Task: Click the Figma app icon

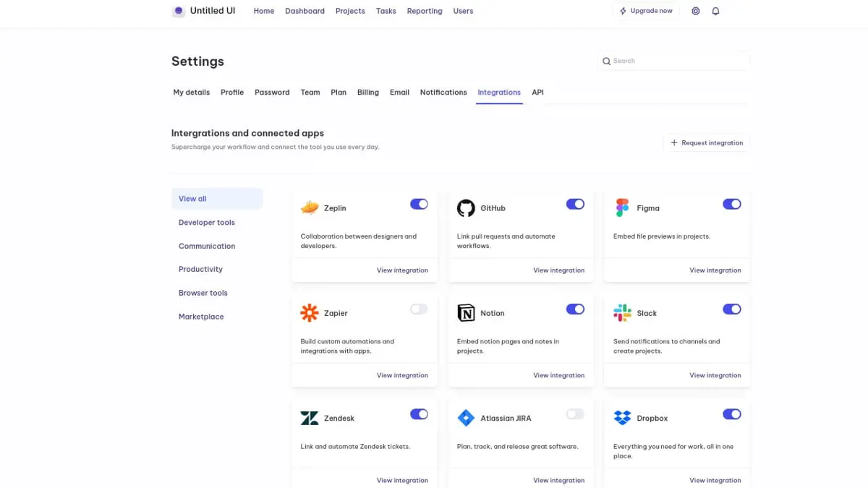Action: point(621,207)
